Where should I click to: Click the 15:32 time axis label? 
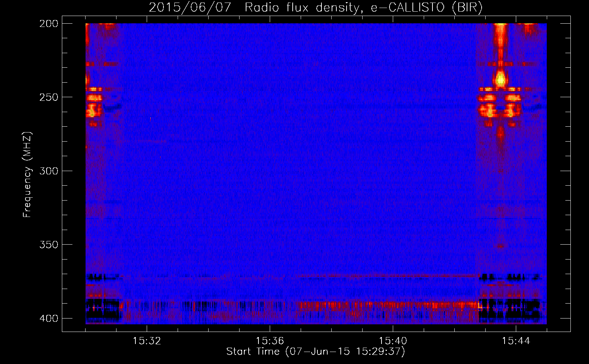pyautogui.click(x=147, y=341)
